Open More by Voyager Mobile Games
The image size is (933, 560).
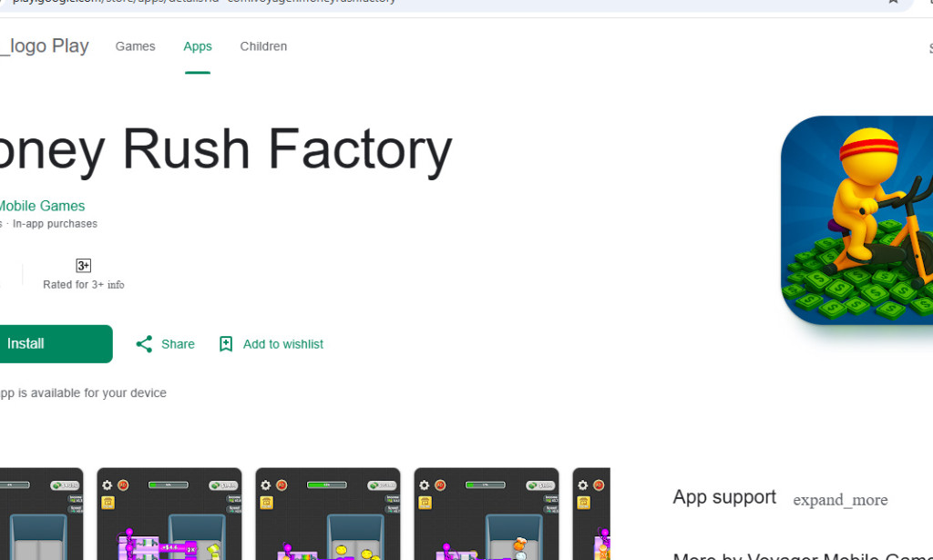(802, 555)
